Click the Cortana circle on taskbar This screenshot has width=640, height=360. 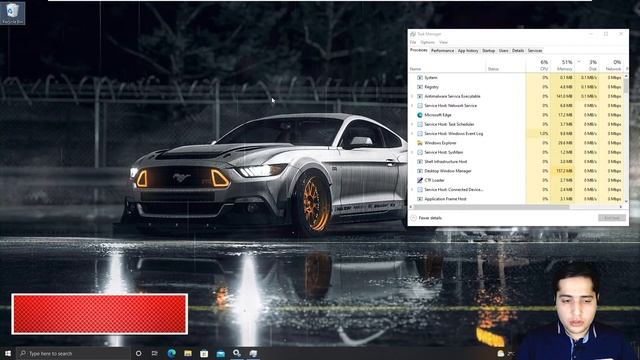(138, 353)
